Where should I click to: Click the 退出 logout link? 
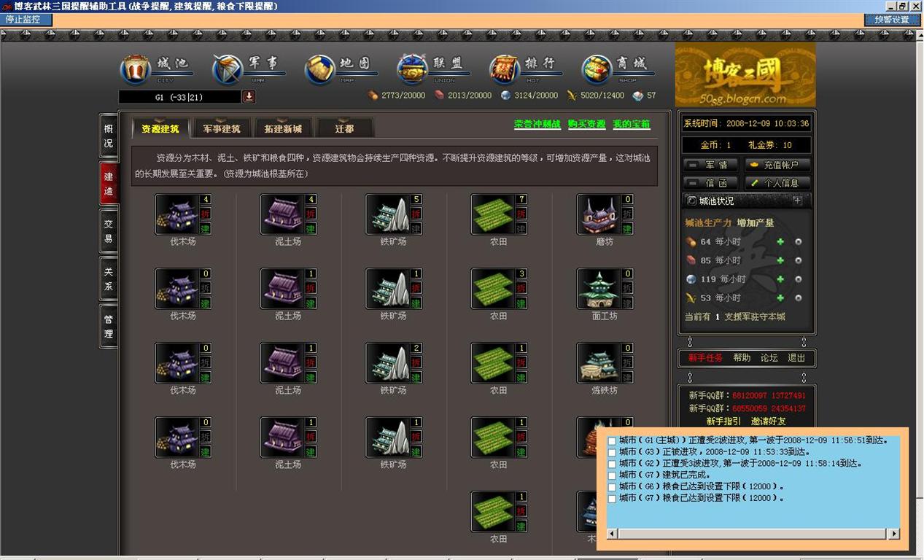(796, 358)
